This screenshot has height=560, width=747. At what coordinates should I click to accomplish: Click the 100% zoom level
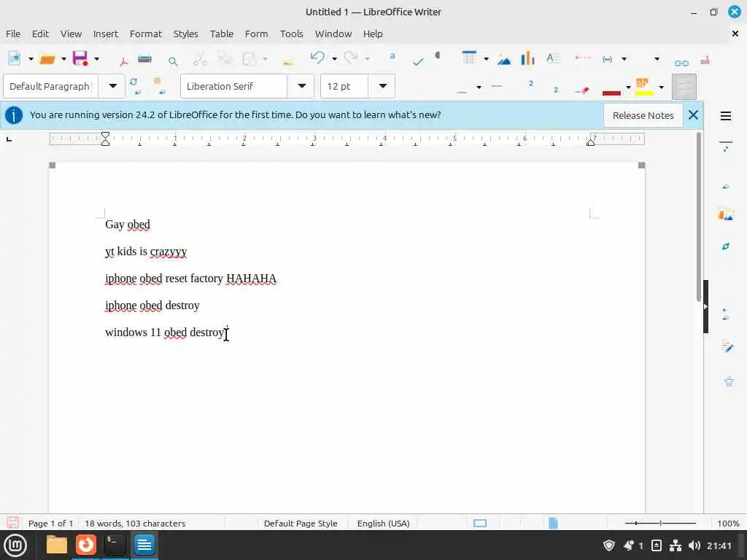click(728, 523)
